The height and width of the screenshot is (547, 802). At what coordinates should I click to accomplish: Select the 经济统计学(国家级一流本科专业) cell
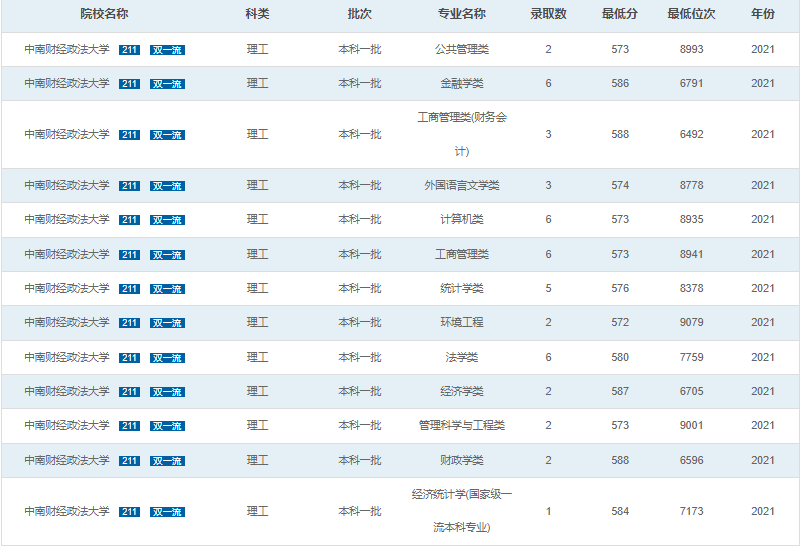[x=462, y=511]
